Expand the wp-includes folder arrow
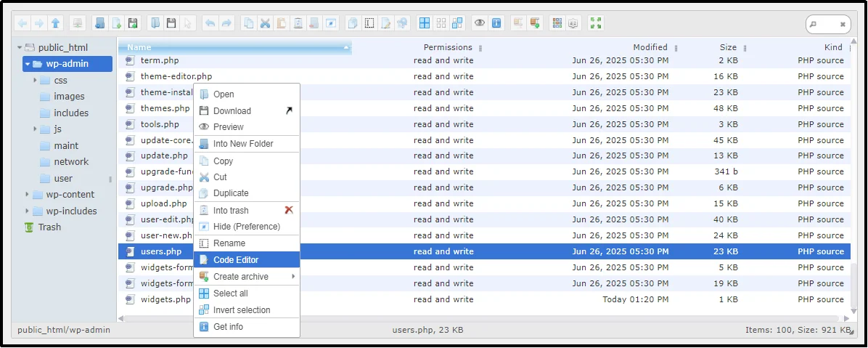 pos(27,211)
